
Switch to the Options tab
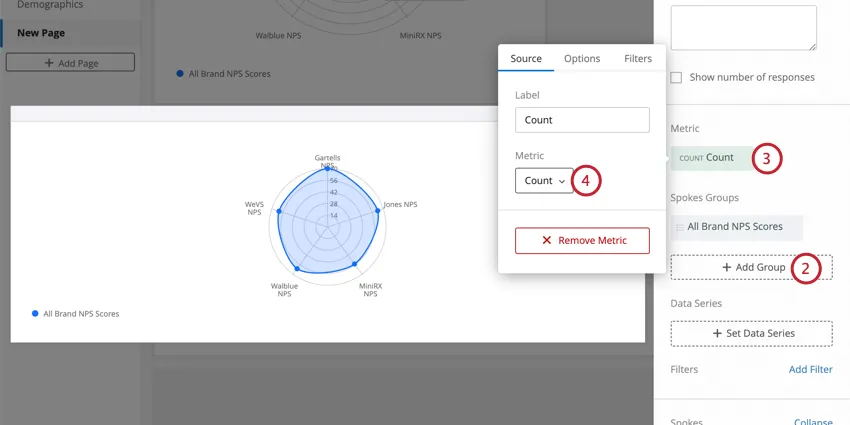(582, 59)
